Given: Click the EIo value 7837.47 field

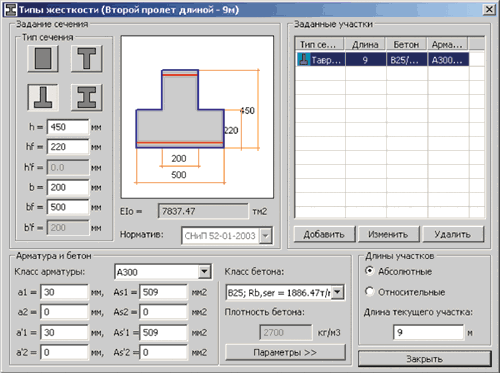Looking at the screenshot, I should [x=203, y=211].
